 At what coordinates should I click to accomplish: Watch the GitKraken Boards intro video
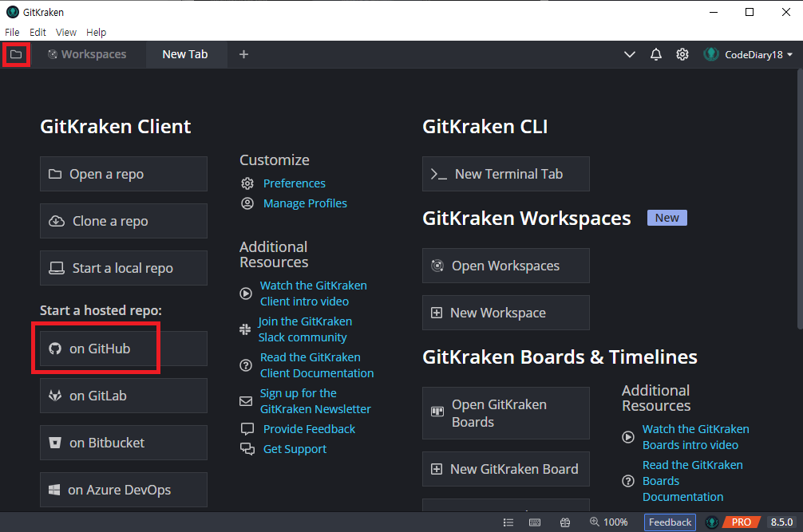click(x=695, y=437)
